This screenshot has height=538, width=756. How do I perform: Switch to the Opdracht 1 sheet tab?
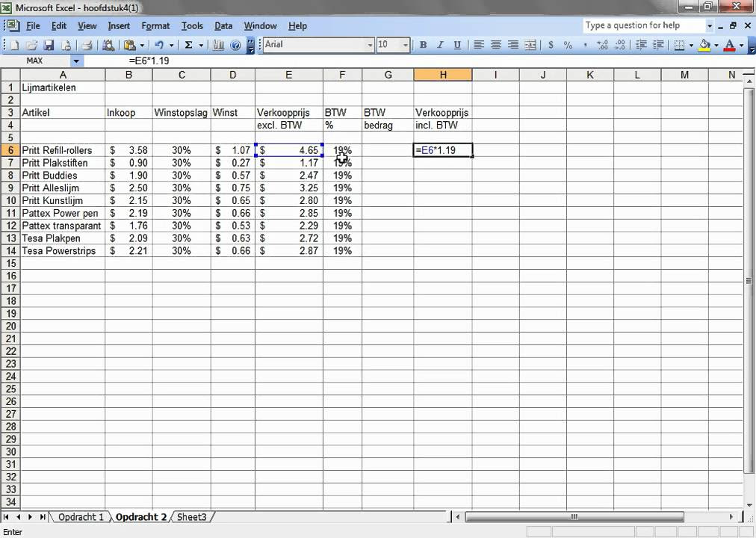click(x=81, y=517)
